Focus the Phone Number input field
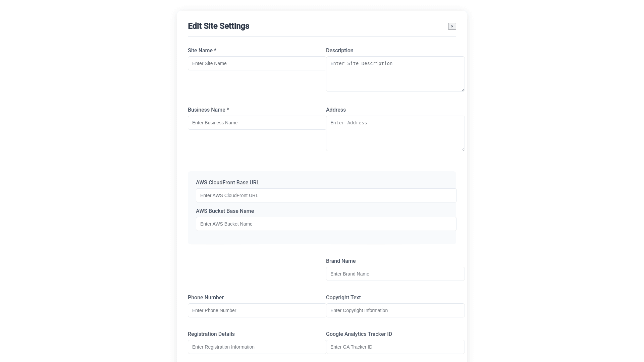644x362 pixels. point(257,310)
